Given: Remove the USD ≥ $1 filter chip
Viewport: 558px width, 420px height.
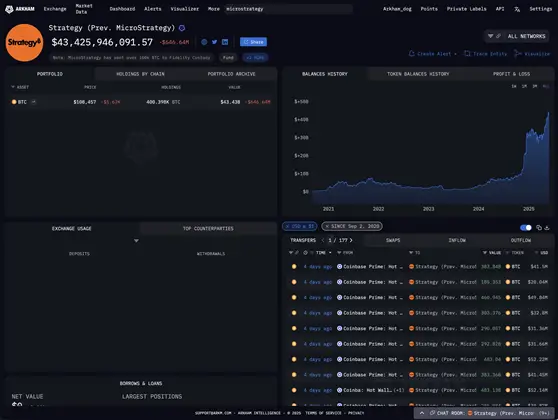Looking at the screenshot, I should point(288,226).
